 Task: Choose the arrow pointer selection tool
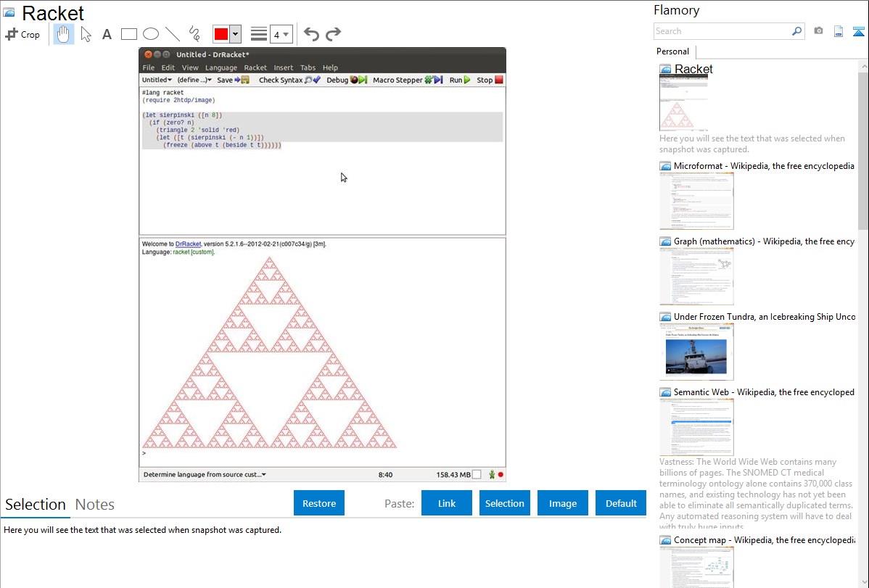[x=86, y=34]
